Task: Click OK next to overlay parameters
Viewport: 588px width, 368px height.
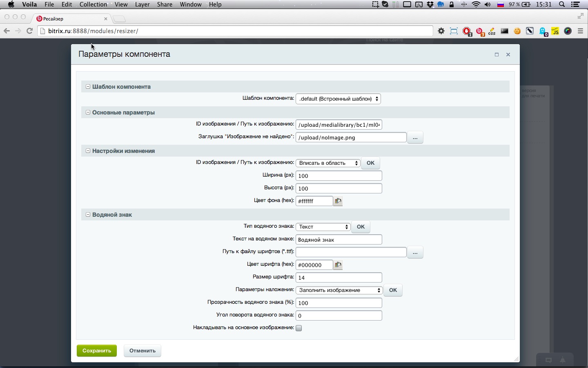Action: (x=393, y=290)
